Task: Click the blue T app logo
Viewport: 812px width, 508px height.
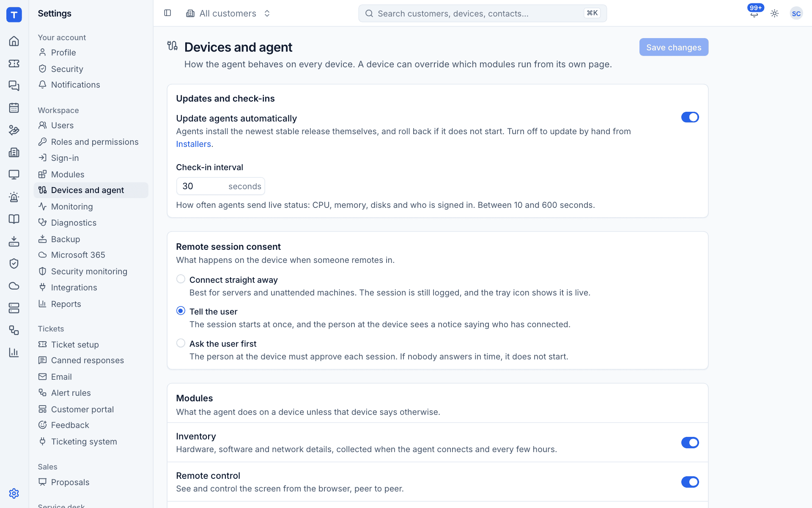Action: click(14, 14)
